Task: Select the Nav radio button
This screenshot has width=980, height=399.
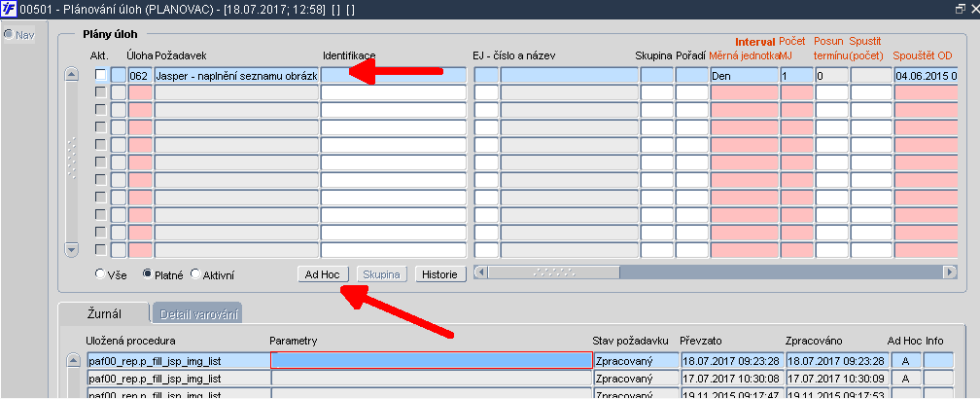Action: 9,34
